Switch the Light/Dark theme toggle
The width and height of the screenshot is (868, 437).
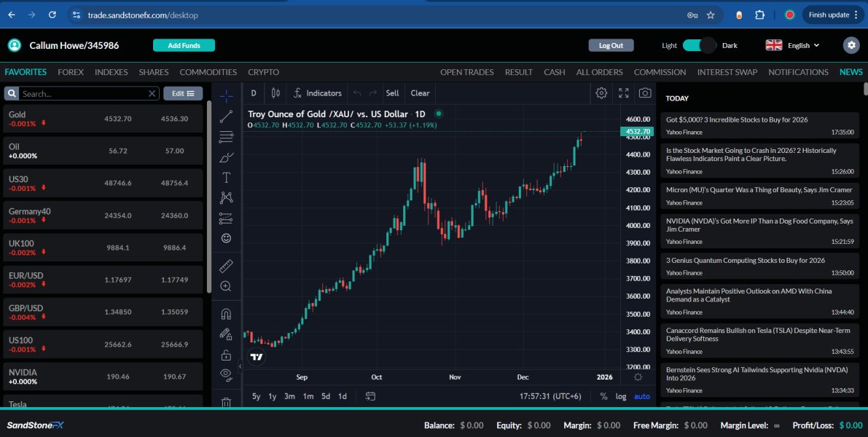coord(700,45)
